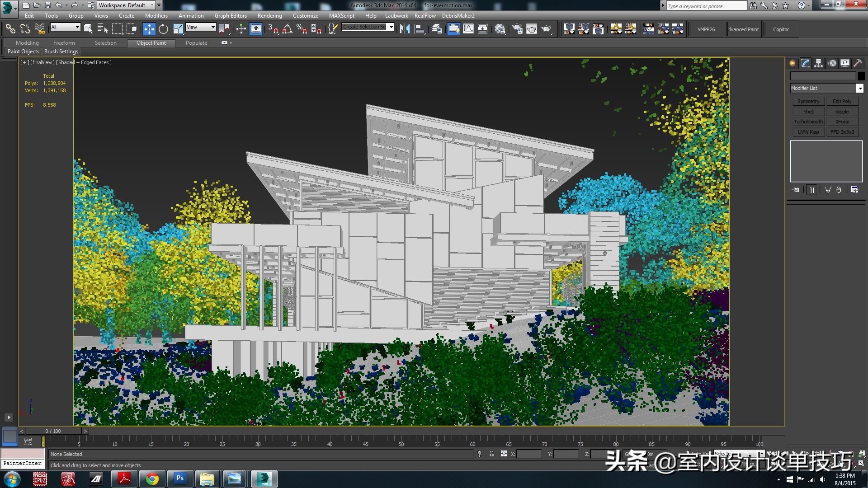This screenshot has width=868, height=488.
Task: Switch to the Populate ribbon tab
Action: [196, 43]
